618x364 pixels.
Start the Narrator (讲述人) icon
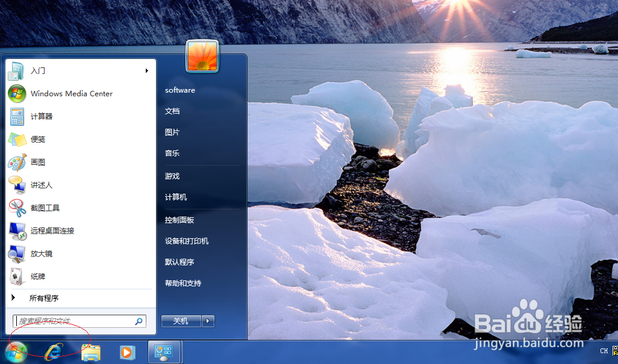pyautogui.click(x=17, y=185)
